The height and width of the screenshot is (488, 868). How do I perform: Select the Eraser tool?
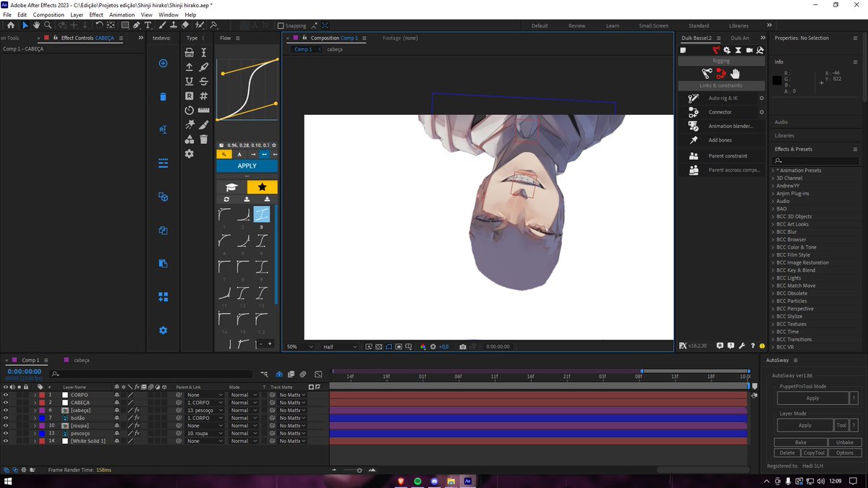(x=185, y=25)
